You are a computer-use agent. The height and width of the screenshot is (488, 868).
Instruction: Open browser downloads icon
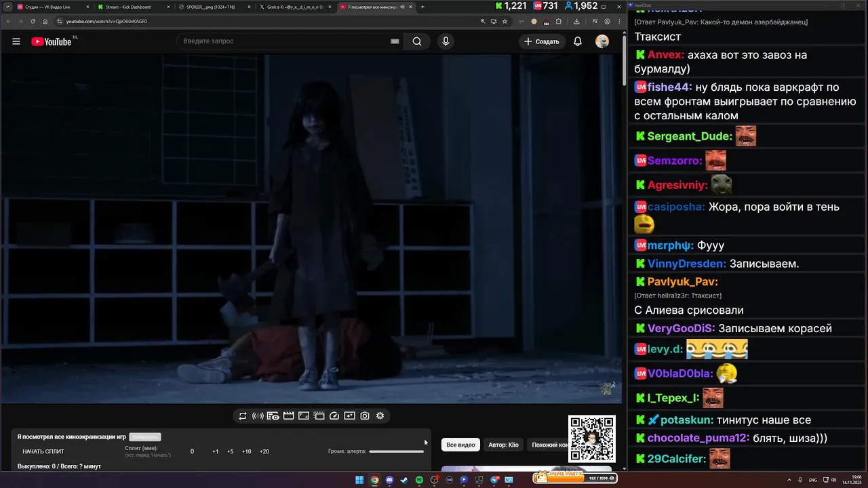click(x=576, y=21)
